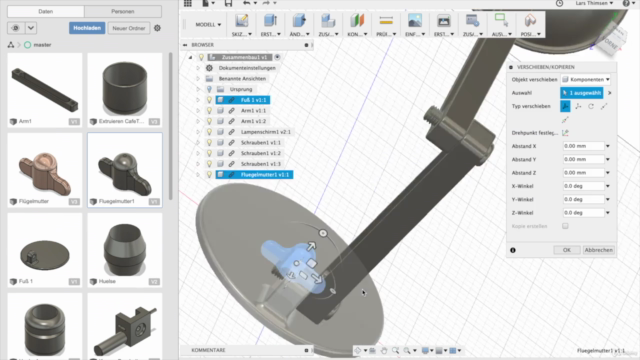Select the Prüfen measure tool icon
The image size is (640, 360).
pos(386,20)
